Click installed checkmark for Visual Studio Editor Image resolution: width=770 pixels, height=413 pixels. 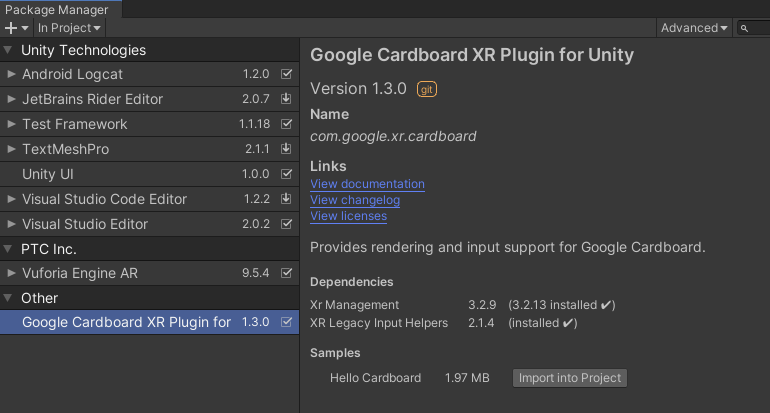(x=286, y=224)
